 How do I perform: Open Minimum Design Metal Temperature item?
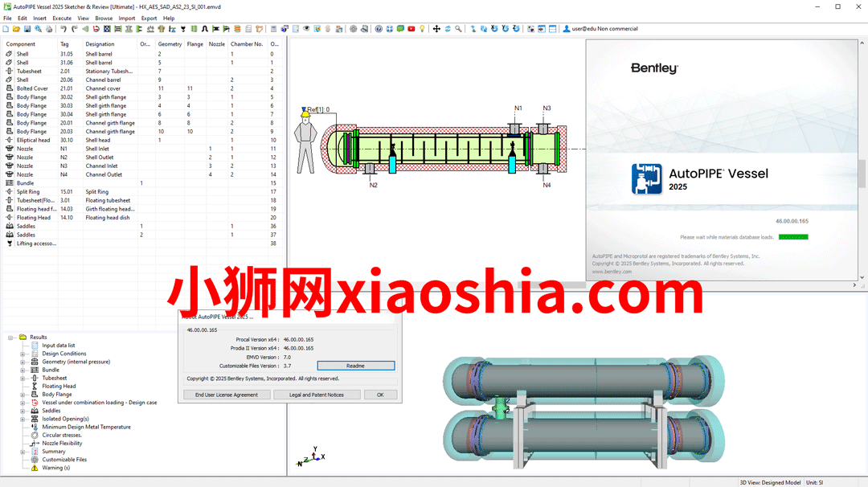(86, 428)
